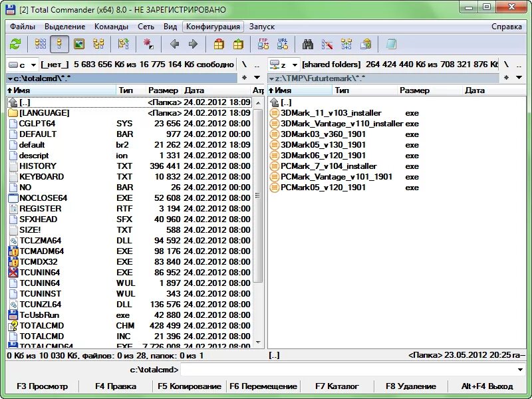Toggle the full details view icon

[59, 44]
